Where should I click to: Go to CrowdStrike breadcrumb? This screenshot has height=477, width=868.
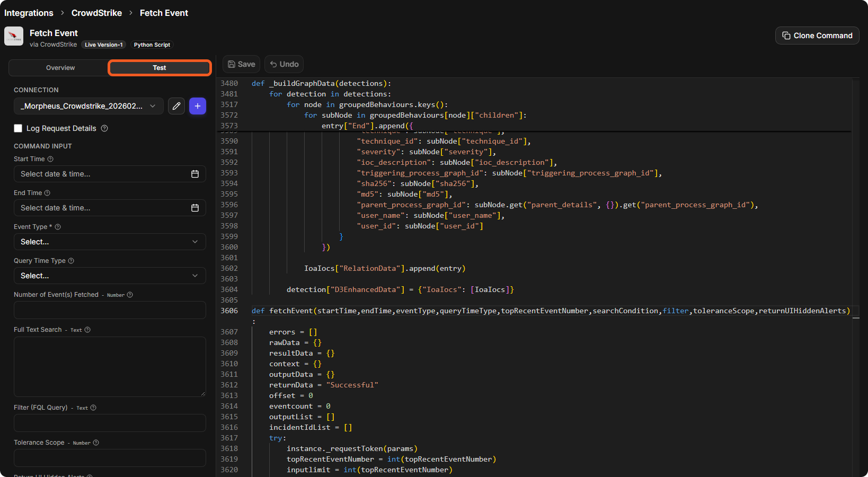[96, 13]
